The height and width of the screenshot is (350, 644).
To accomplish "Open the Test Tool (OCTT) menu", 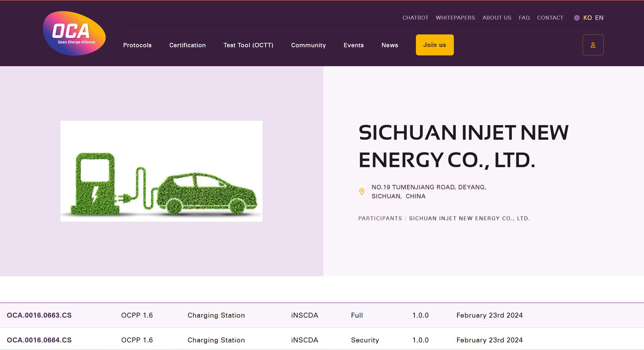I will 248,45.
